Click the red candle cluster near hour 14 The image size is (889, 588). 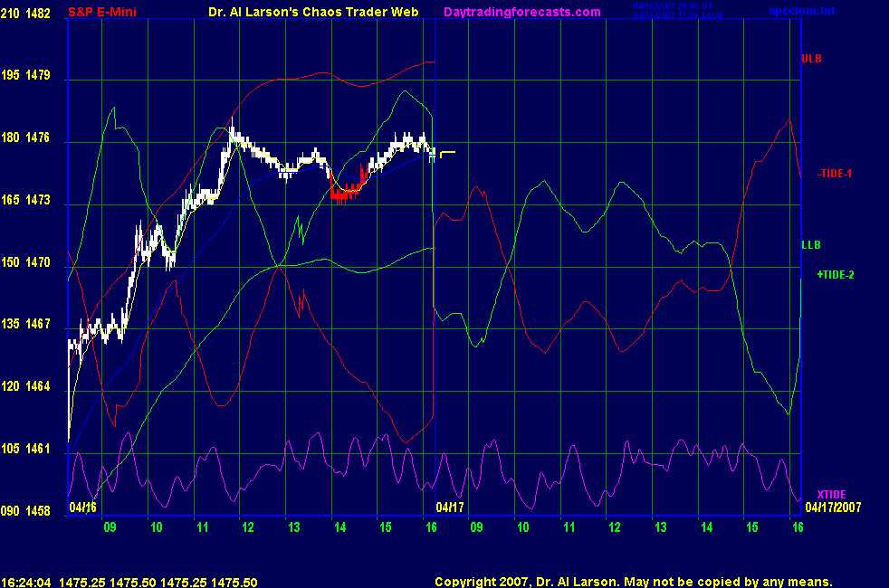pyautogui.click(x=345, y=191)
